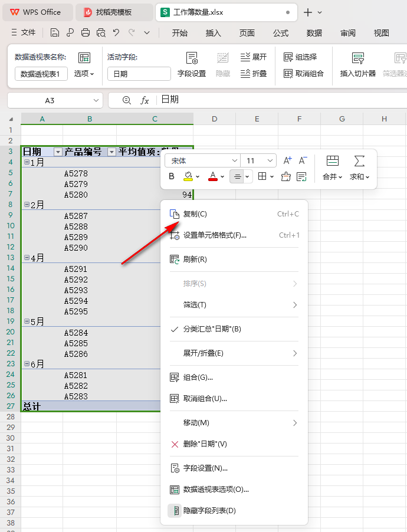Toggle Bold in the mini toolbar

(172, 176)
